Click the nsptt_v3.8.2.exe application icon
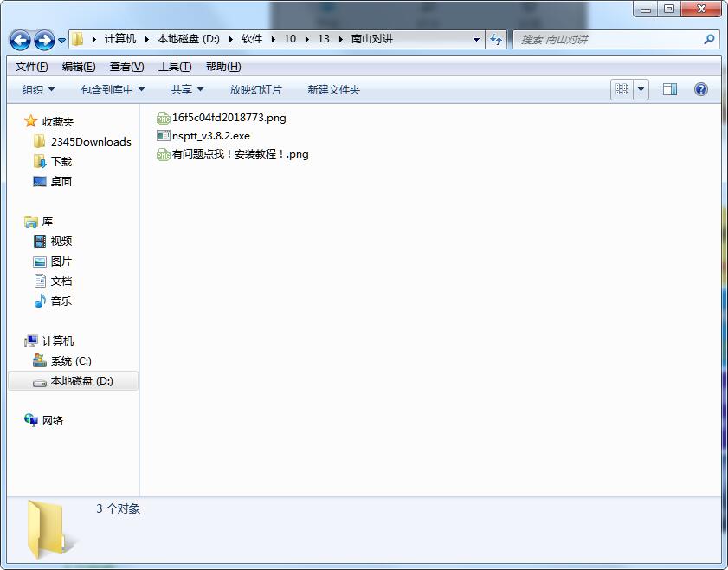728x570 pixels. [164, 136]
